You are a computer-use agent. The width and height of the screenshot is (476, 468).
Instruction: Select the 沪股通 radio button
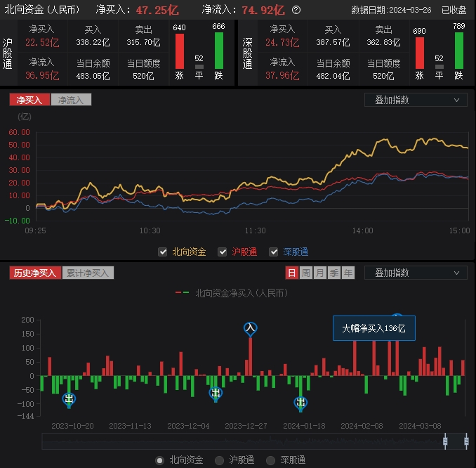219,460
